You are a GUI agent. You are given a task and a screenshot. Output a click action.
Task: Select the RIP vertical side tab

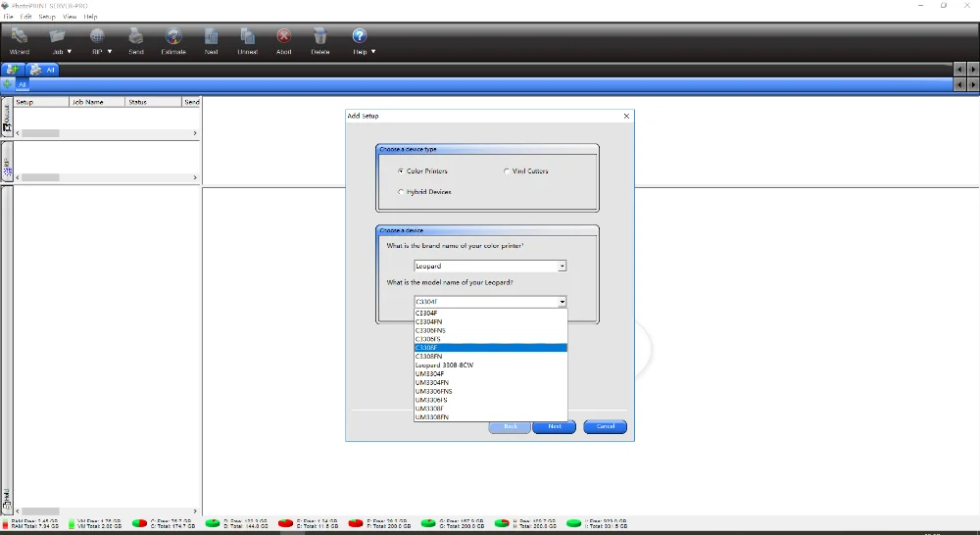(x=7, y=162)
